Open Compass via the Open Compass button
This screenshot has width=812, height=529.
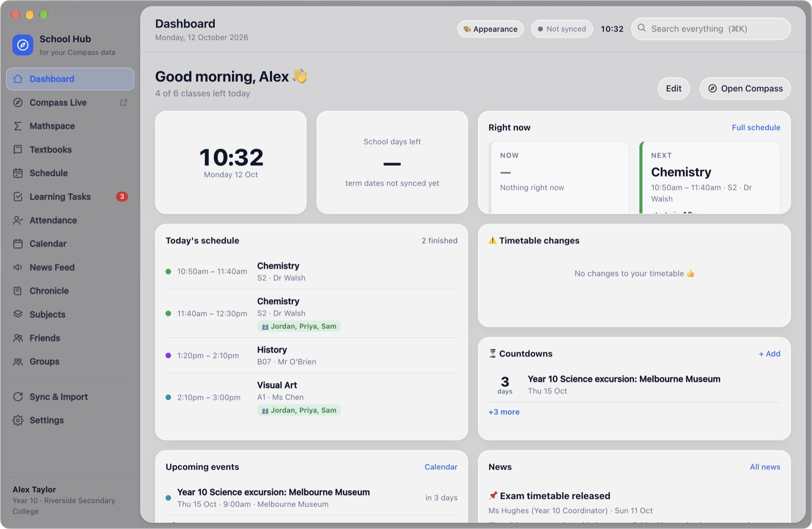tap(745, 88)
